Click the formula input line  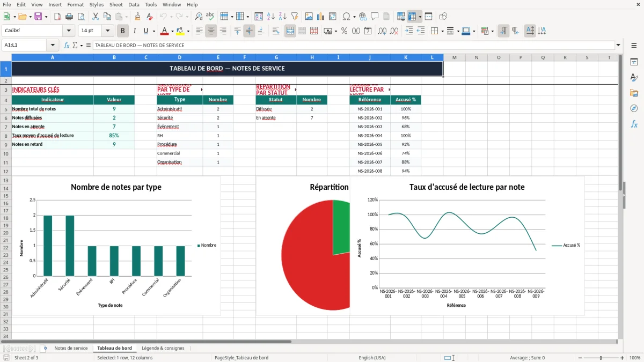point(353,45)
